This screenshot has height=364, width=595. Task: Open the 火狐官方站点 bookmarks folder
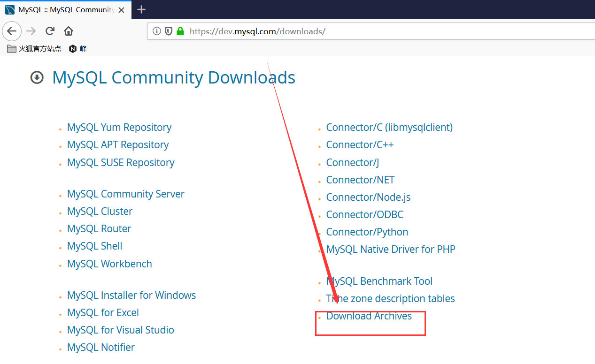pos(34,48)
